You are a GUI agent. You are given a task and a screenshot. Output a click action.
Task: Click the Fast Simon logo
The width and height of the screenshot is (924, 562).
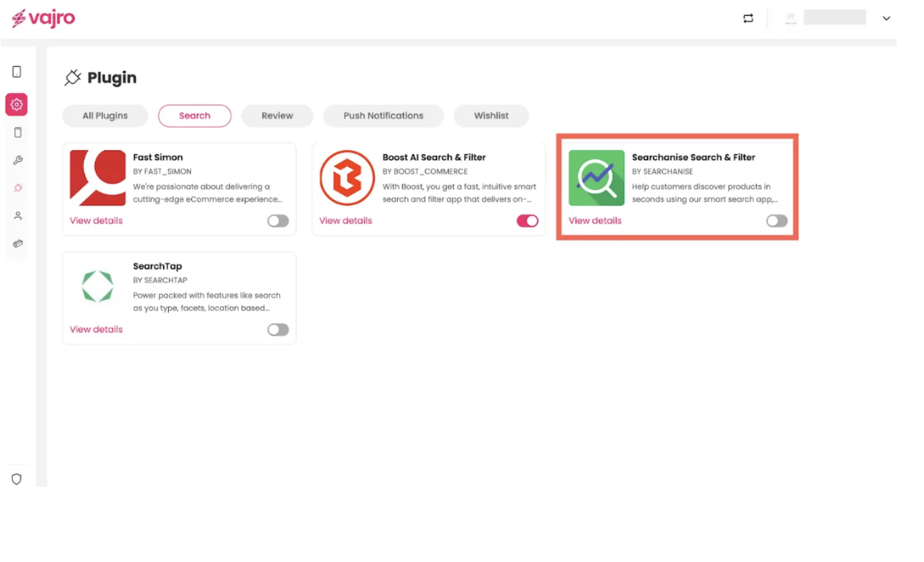tap(98, 177)
